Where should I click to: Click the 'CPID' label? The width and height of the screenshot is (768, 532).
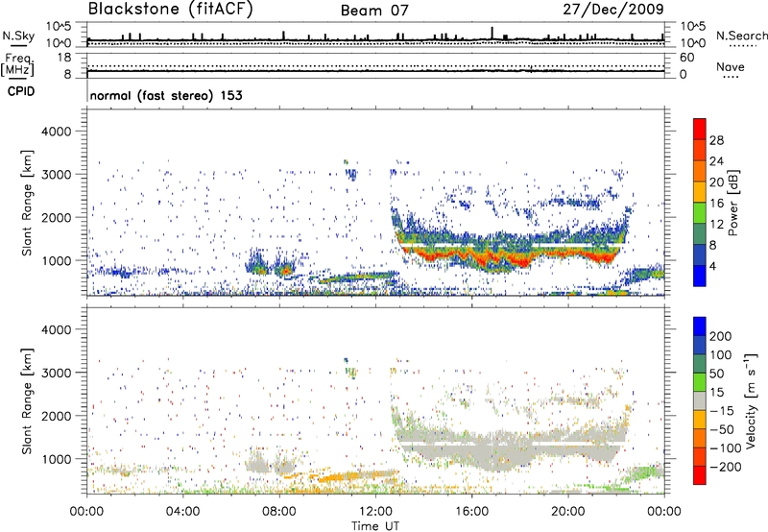pyautogui.click(x=21, y=91)
